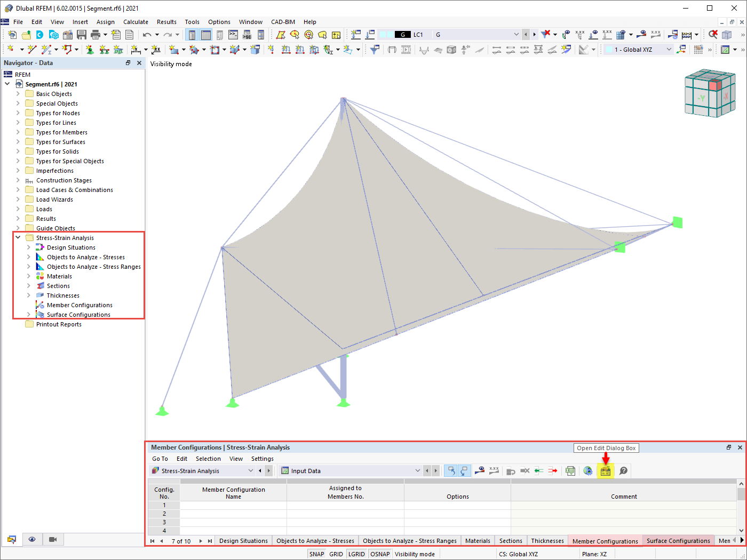This screenshot has width=747, height=560.
Task: Switch to Design Situations tab
Action: pyautogui.click(x=243, y=541)
